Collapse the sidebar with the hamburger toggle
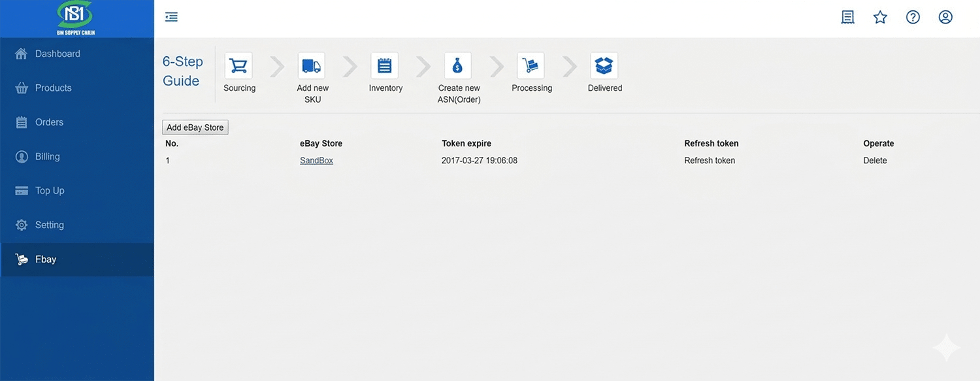This screenshot has height=381, width=980. coord(171,16)
